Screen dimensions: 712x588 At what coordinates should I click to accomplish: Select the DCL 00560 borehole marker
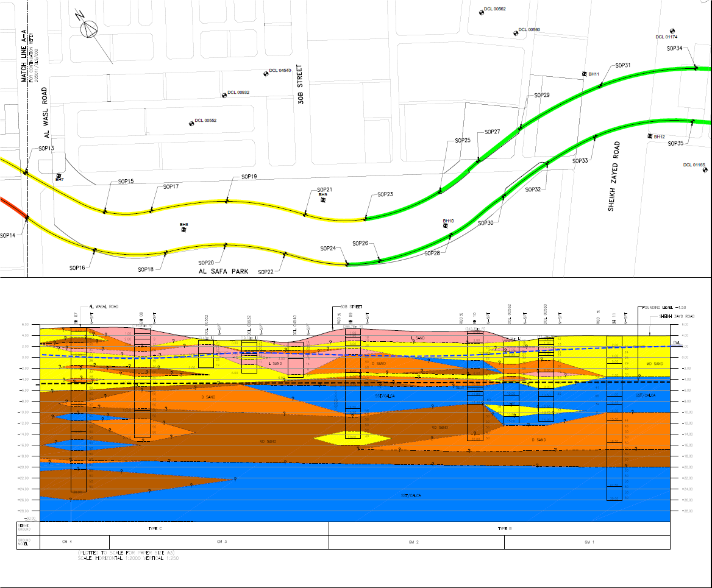515,33
